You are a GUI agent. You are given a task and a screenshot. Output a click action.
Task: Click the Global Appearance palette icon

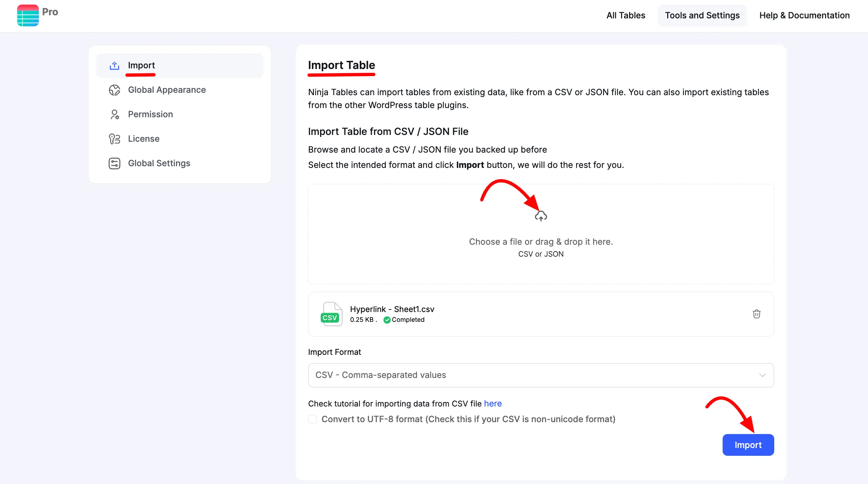(114, 90)
